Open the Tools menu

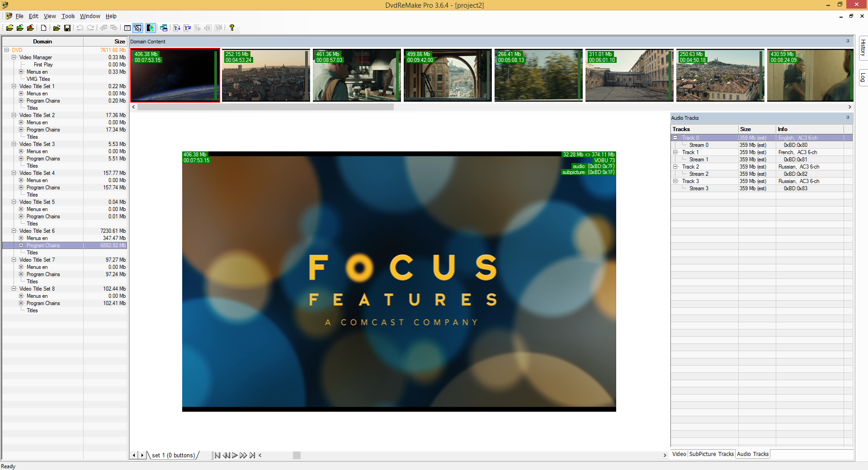pos(68,16)
